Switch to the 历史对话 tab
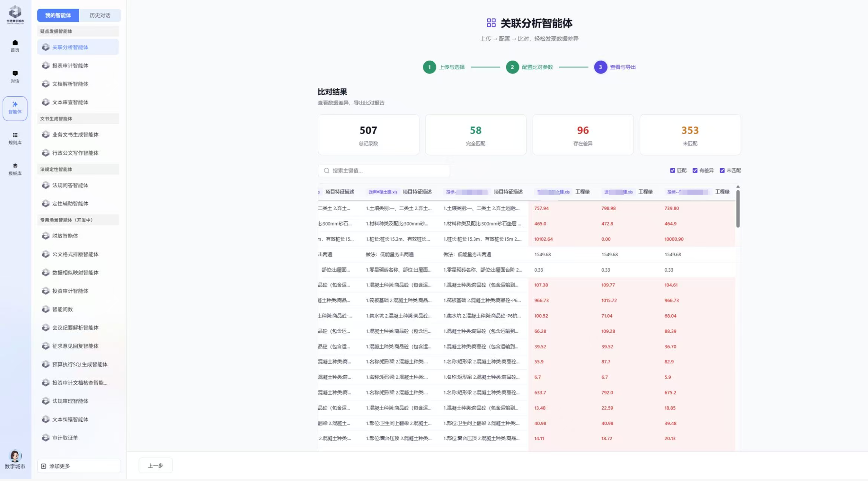The height and width of the screenshot is (481, 868). pos(100,15)
